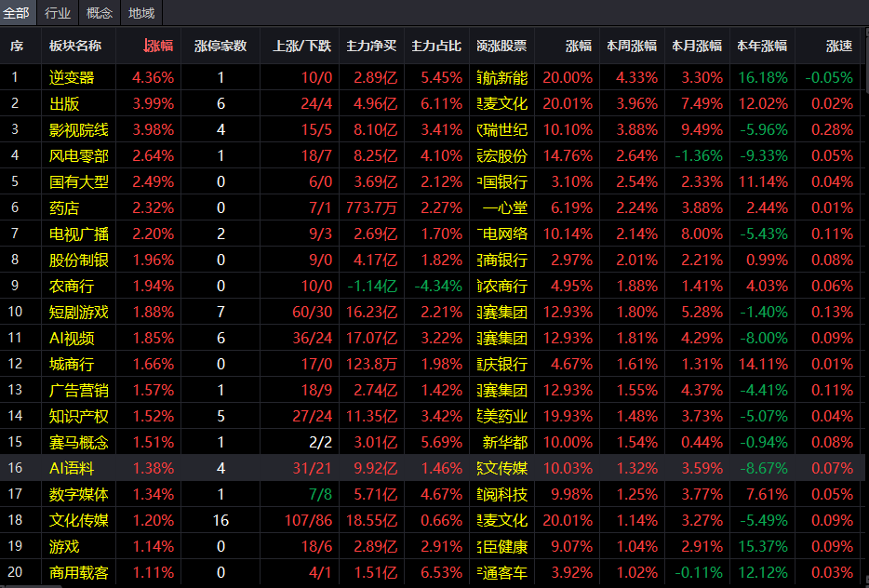Click the 本月涨幅 column header
The height and width of the screenshot is (588, 869).
coord(697,46)
